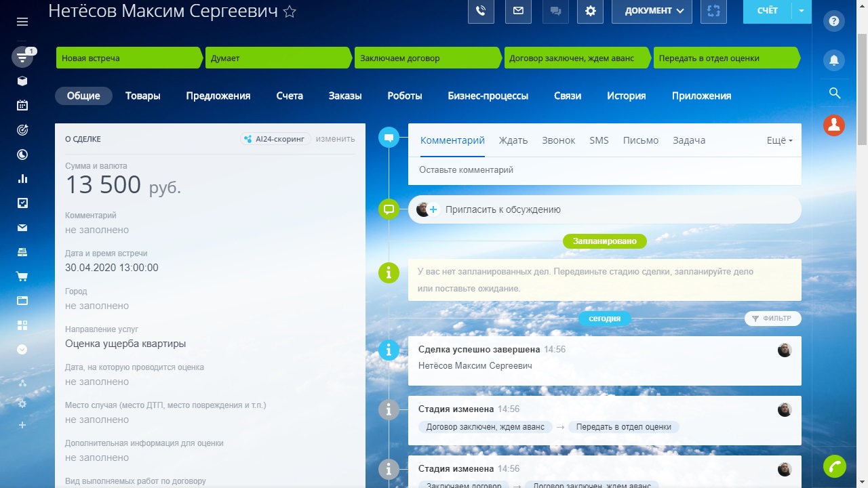Open the email envelope icon in header
The height and width of the screenshot is (488, 868).
(x=518, y=11)
